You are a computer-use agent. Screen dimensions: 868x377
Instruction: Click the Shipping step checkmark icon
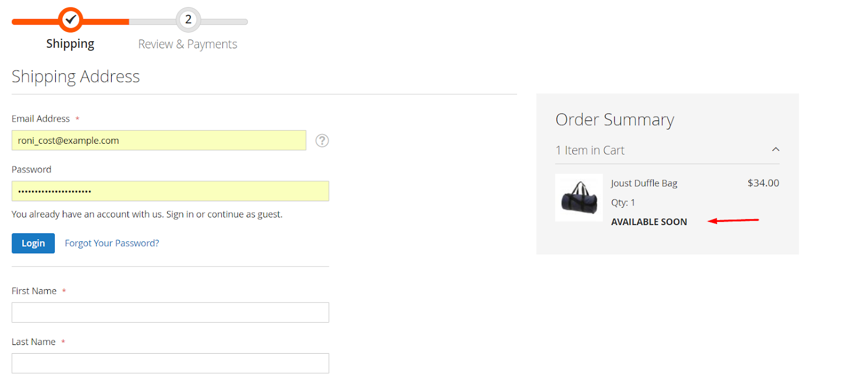click(x=71, y=20)
